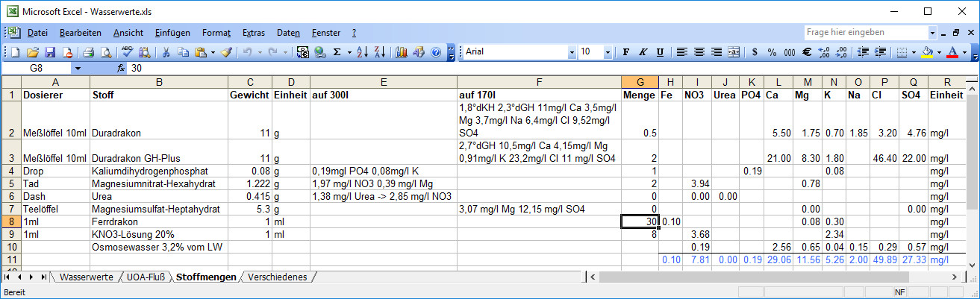Select row header 8
This screenshot has width=980, height=299.
point(10,221)
